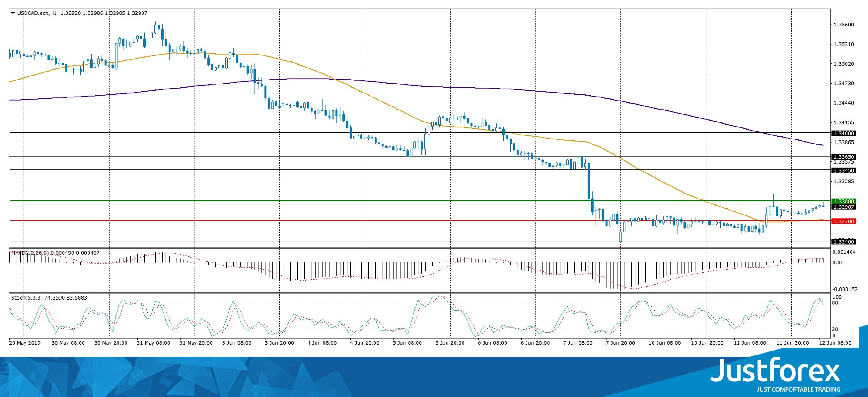Screen dimensions: 868x397
Task: Click the 7 Jun 08:00 time label
Action: pyautogui.click(x=578, y=343)
